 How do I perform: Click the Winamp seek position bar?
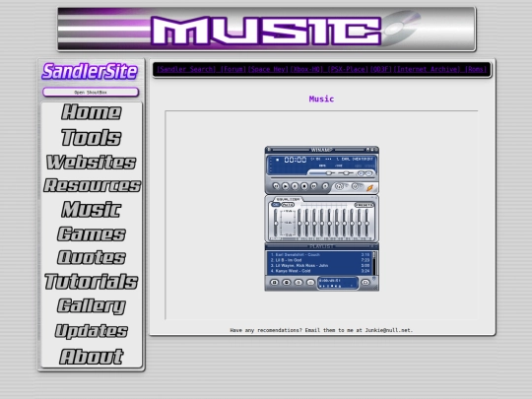coord(323,177)
